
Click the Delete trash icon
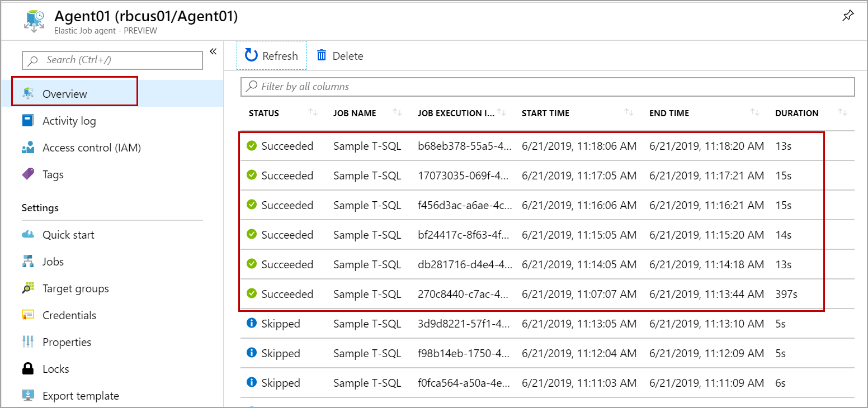pos(322,55)
